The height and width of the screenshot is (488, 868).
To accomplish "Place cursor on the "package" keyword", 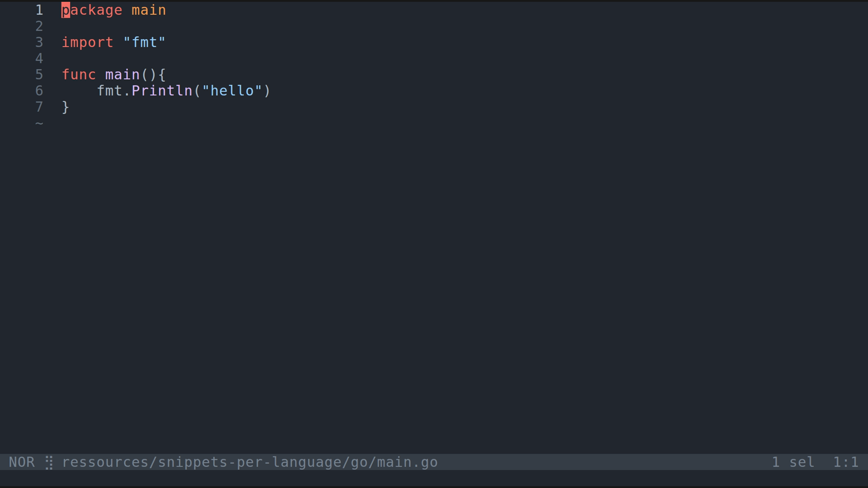I will coord(92,10).
